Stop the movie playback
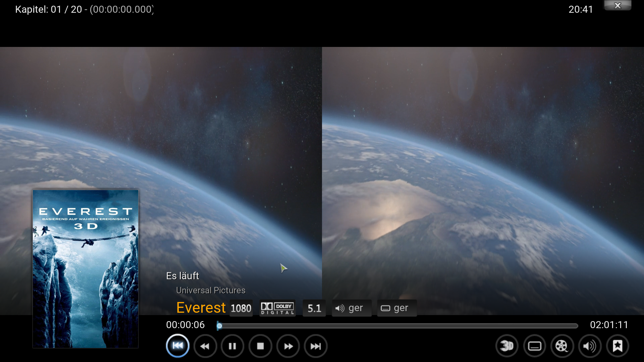This screenshot has height=362, width=644. [x=260, y=346]
